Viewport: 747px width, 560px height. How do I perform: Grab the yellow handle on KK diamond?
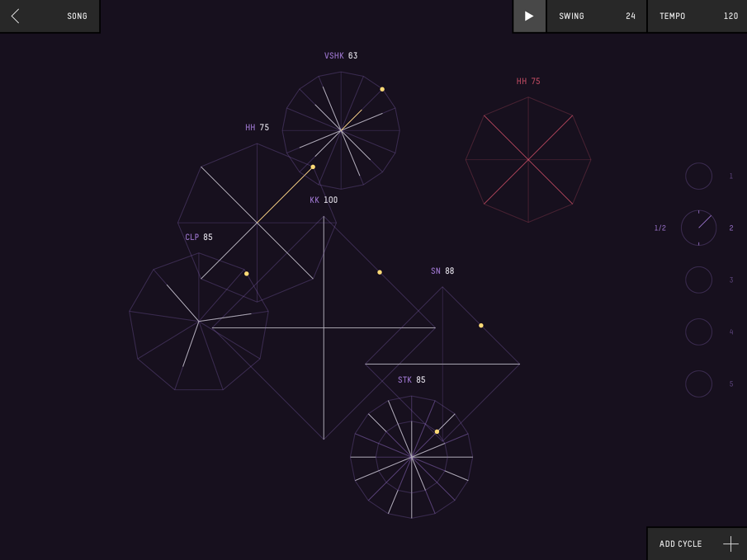[380, 272]
